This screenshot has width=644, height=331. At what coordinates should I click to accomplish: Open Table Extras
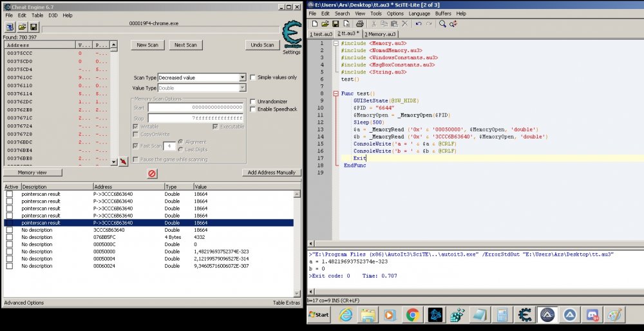pyautogui.click(x=287, y=303)
